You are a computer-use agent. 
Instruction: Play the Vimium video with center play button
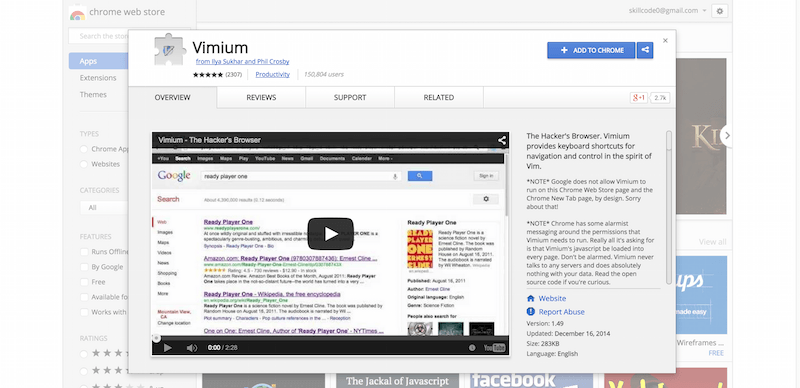click(x=330, y=234)
